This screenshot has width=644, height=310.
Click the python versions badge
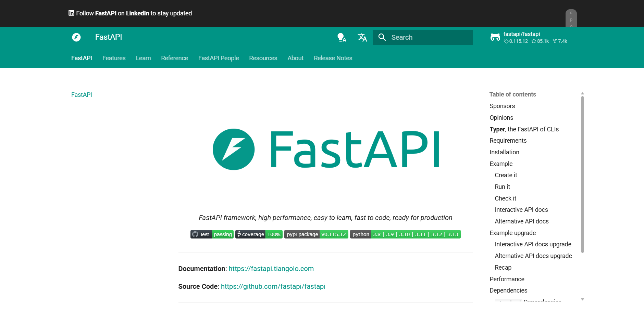click(x=405, y=234)
